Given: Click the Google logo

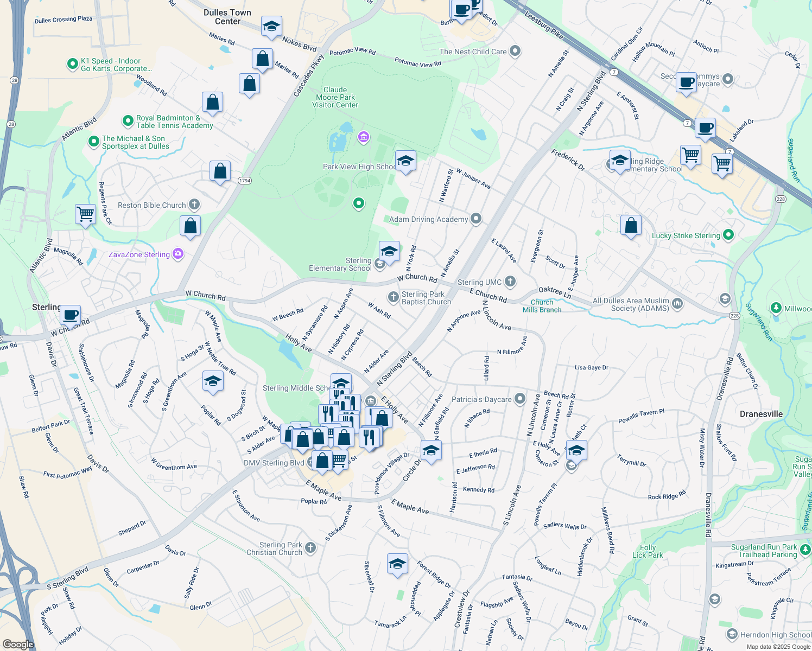Looking at the screenshot, I should [x=18, y=644].
